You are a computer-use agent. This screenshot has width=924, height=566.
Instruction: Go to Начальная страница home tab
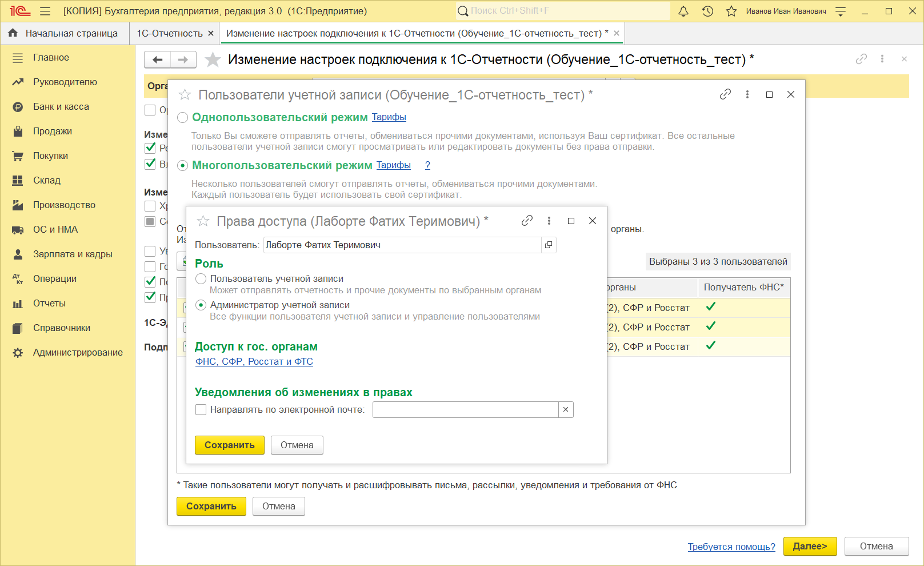tap(65, 33)
